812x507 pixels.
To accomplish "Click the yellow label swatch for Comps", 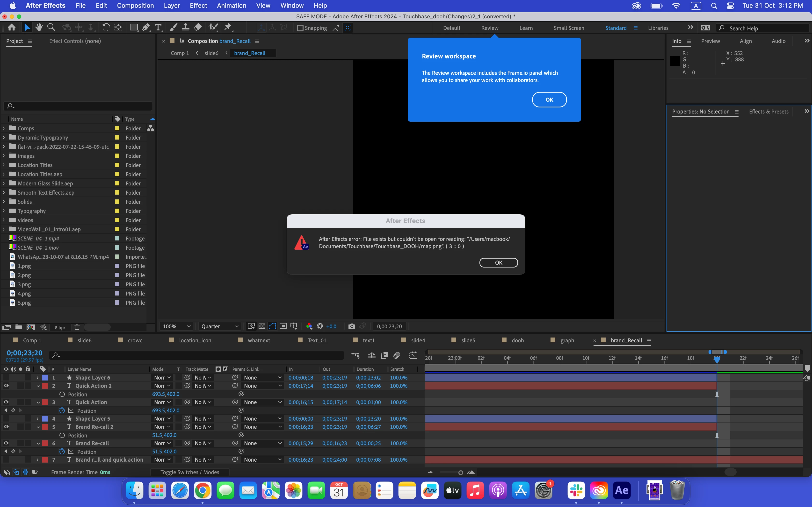I will (x=117, y=128).
